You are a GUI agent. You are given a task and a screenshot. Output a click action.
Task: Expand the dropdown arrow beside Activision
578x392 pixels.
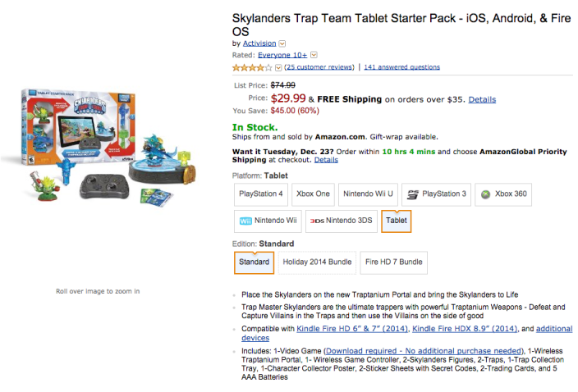coord(282,43)
